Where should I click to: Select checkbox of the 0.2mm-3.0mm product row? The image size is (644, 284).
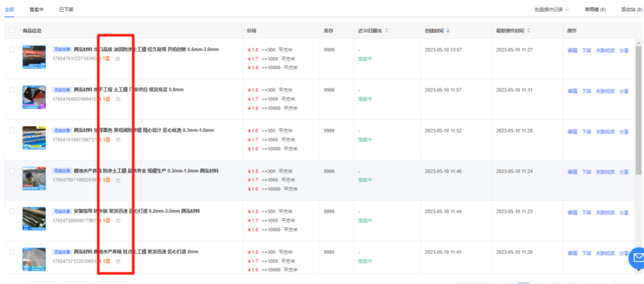tap(12, 211)
